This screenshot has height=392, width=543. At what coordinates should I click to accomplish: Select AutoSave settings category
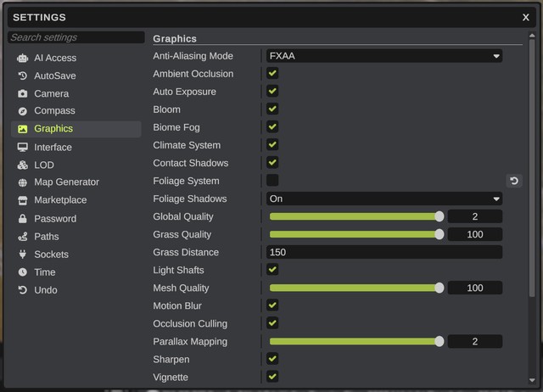[x=76, y=76]
